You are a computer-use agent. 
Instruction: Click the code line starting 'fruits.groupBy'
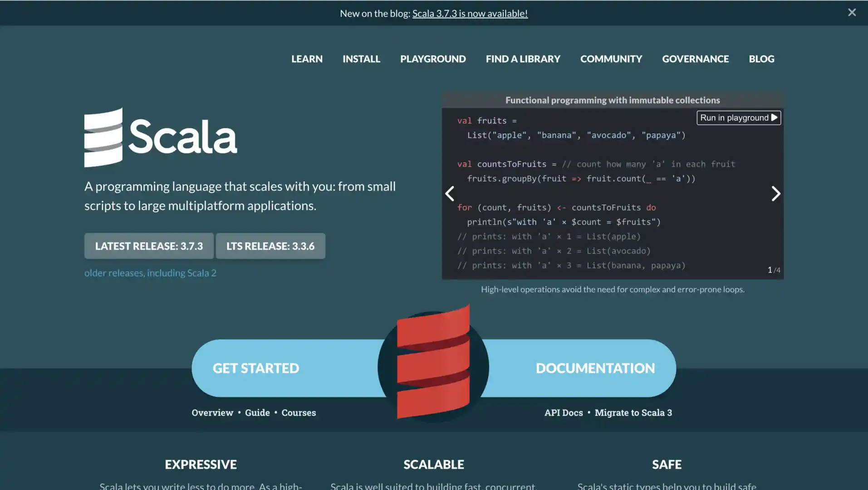581,179
